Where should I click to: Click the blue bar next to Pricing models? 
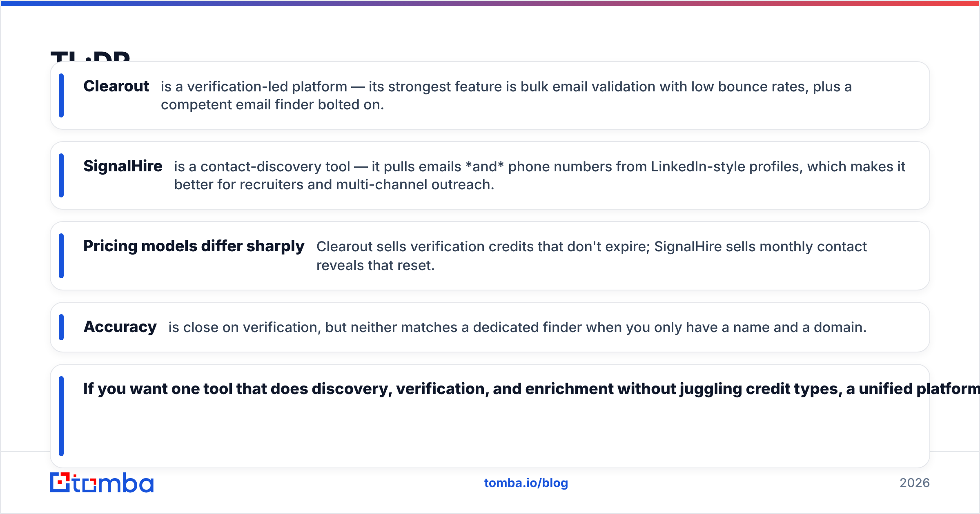[x=61, y=256]
